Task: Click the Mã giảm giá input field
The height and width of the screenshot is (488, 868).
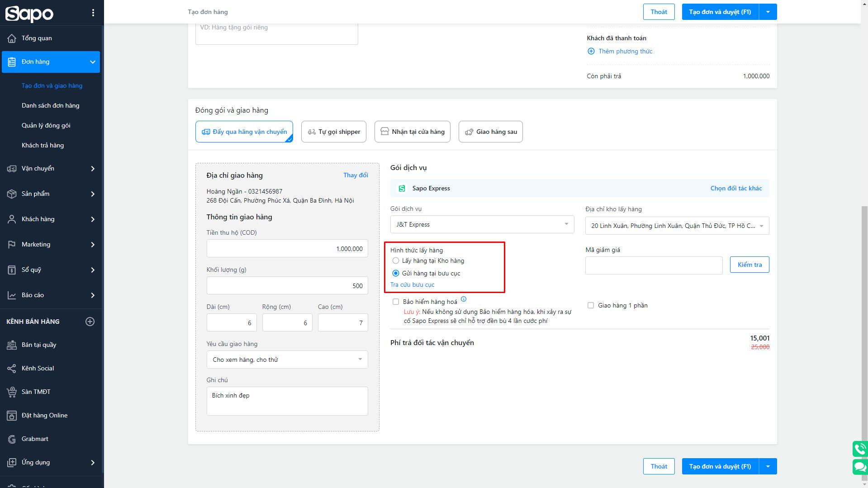Action: pyautogui.click(x=654, y=265)
